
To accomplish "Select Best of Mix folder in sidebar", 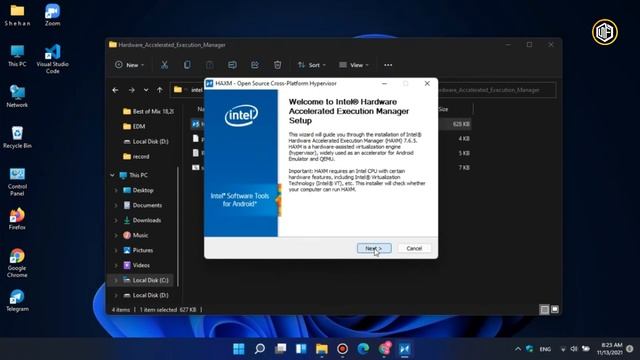I will (148, 111).
